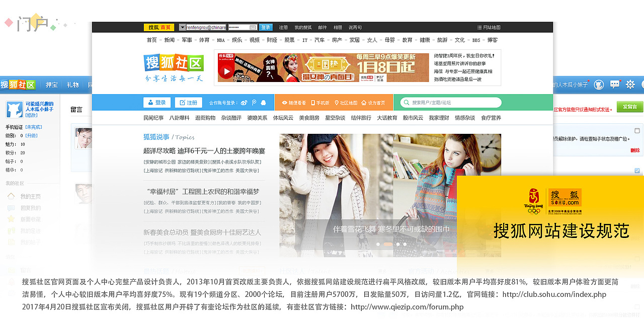Open 押宝 tab in background window

click(51, 85)
